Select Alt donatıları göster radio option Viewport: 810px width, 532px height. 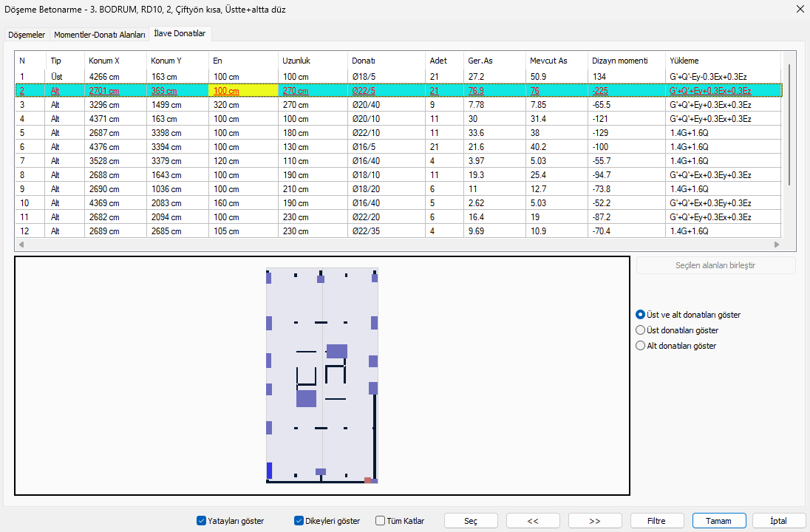(641, 346)
